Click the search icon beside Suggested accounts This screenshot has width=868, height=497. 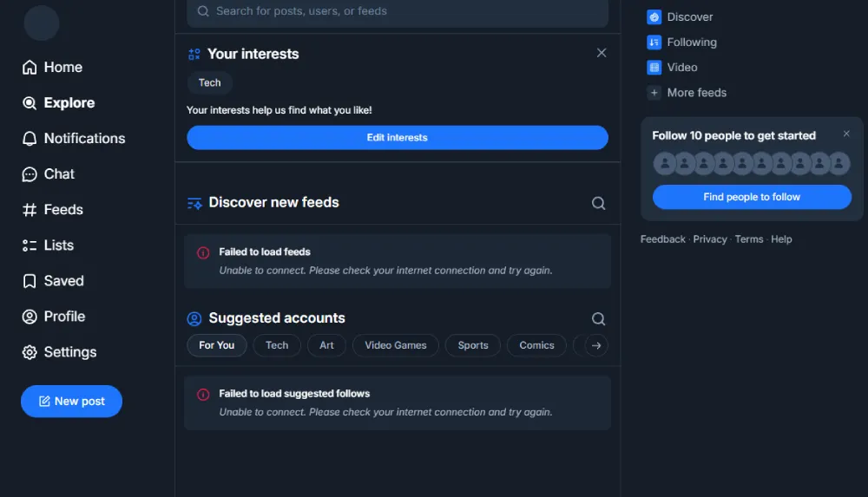pyautogui.click(x=598, y=318)
